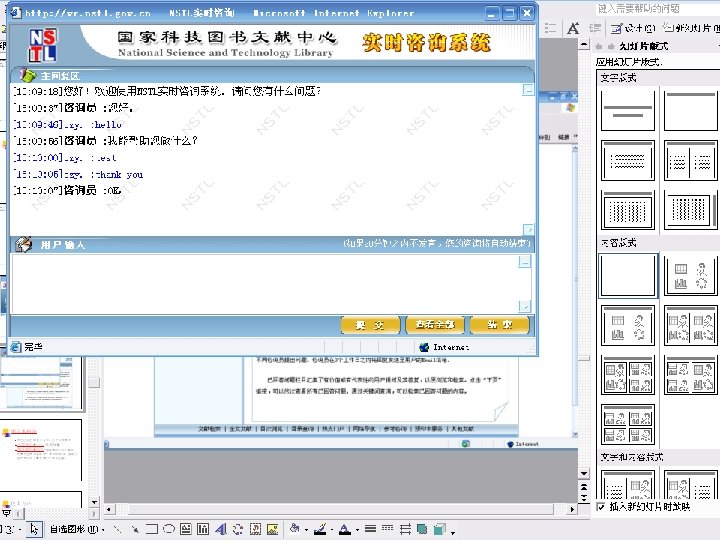
Task: Click the 查看全部 view all button
Action: tap(435, 325)
